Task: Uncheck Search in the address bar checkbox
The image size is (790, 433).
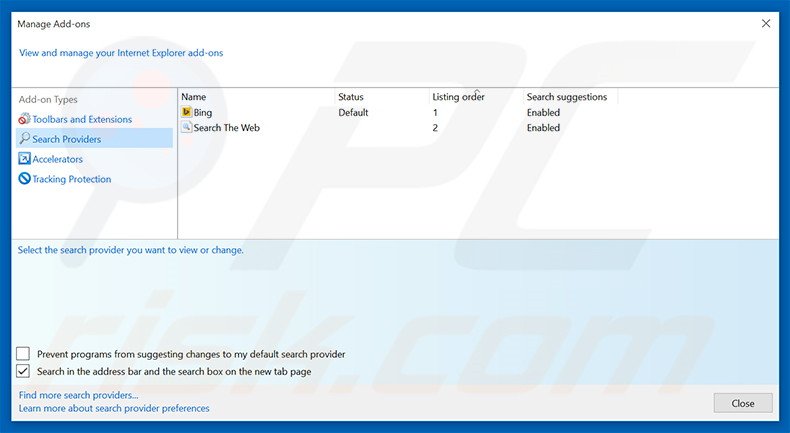Action: [23, 372]
